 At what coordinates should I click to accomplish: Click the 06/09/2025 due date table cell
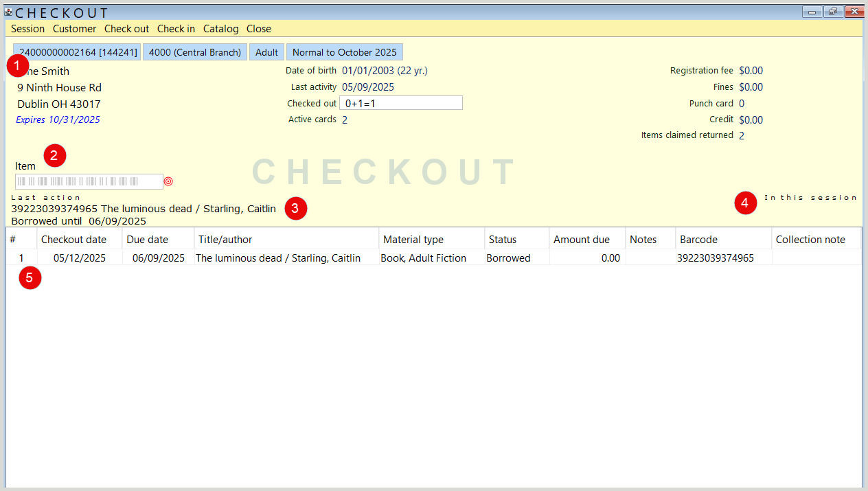click(159, 258)
